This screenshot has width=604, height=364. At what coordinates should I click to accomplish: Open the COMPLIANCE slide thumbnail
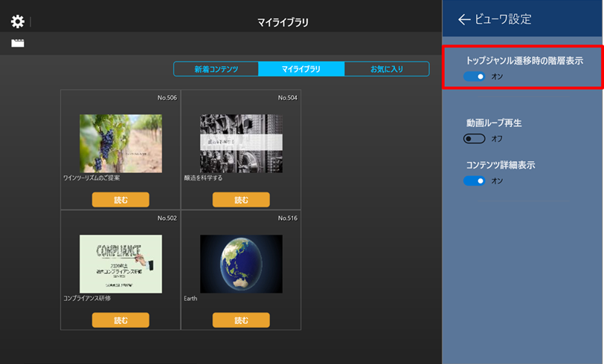(121, 264)
